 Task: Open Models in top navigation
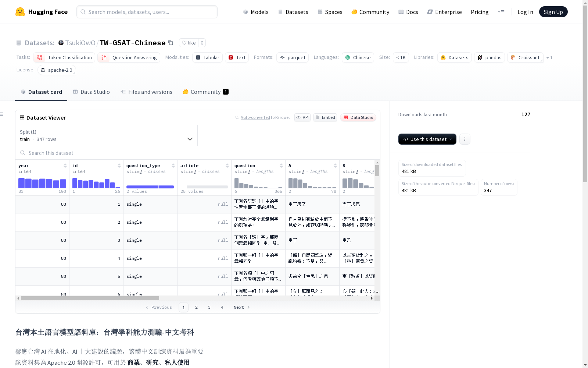point(255,12)
